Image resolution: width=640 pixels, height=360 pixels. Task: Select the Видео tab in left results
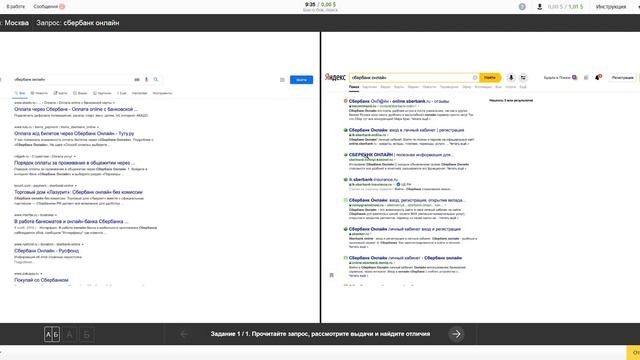[80, 93]
